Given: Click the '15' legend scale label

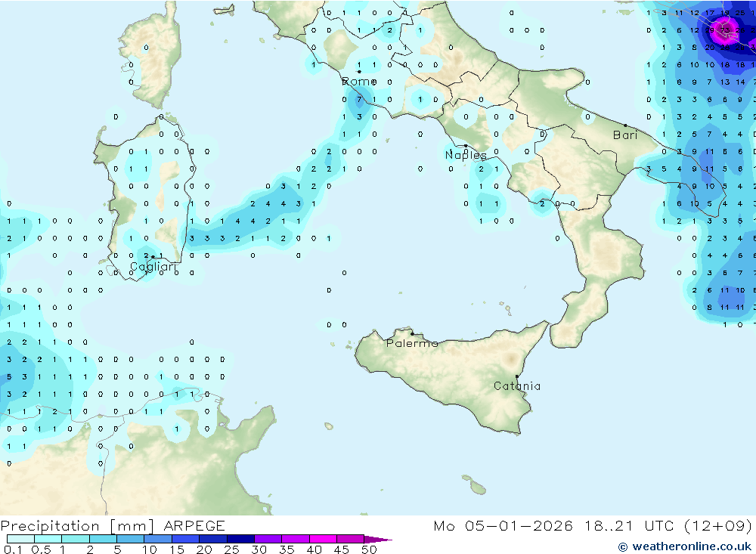Looking at the screenshot, I should pos(176,549).
